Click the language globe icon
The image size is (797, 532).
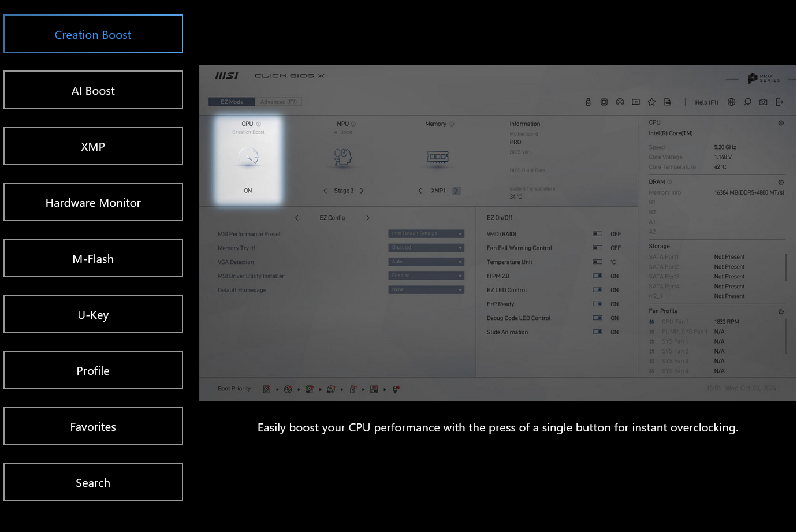click(x=731, y=102)
